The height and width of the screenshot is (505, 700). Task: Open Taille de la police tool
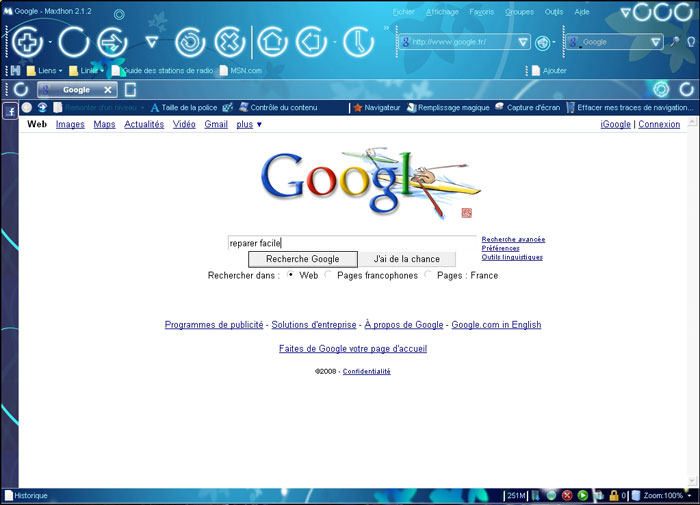(x=184, y=108)
